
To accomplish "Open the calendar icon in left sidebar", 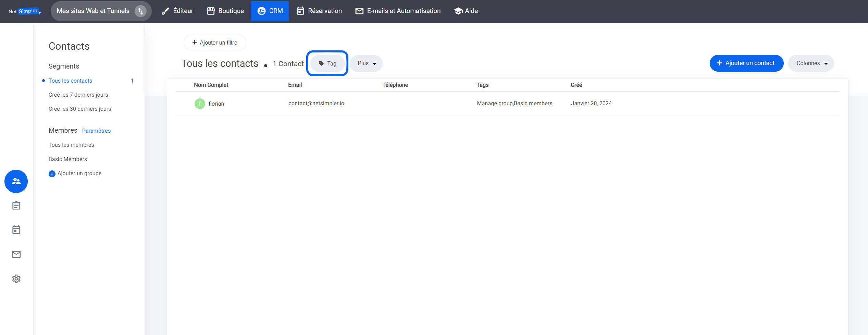I will 16,230.
